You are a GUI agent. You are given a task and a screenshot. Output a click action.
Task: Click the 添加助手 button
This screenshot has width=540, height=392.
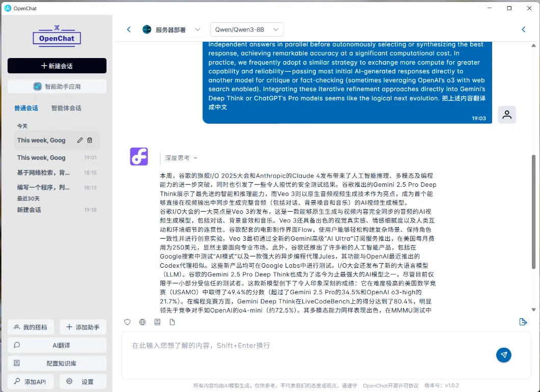tap(83, 327)
